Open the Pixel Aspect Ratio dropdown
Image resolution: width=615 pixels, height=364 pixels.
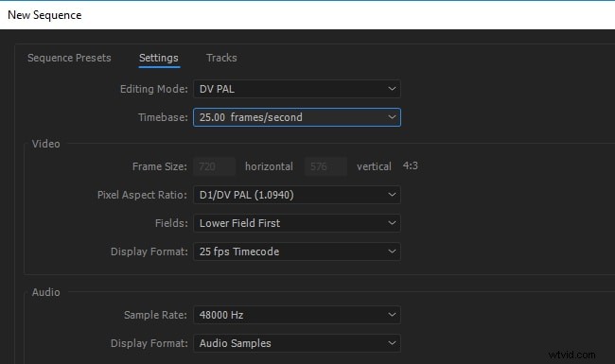coord(297,195)
